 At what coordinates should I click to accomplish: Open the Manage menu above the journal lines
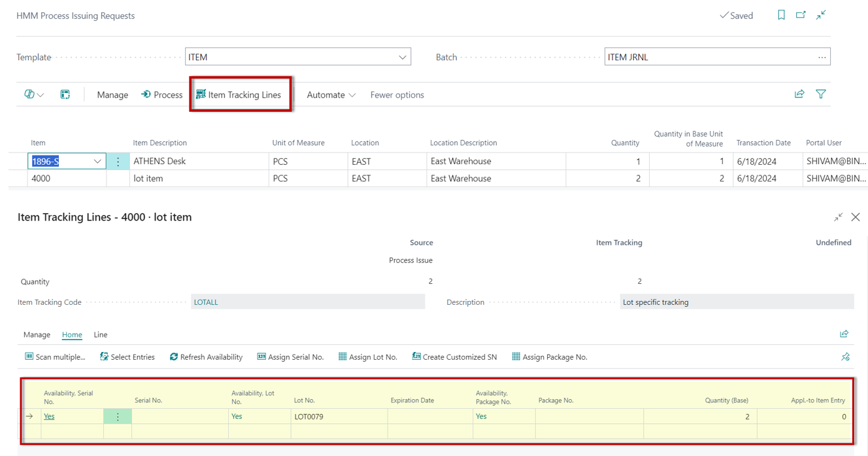click(x=112, y=94)
